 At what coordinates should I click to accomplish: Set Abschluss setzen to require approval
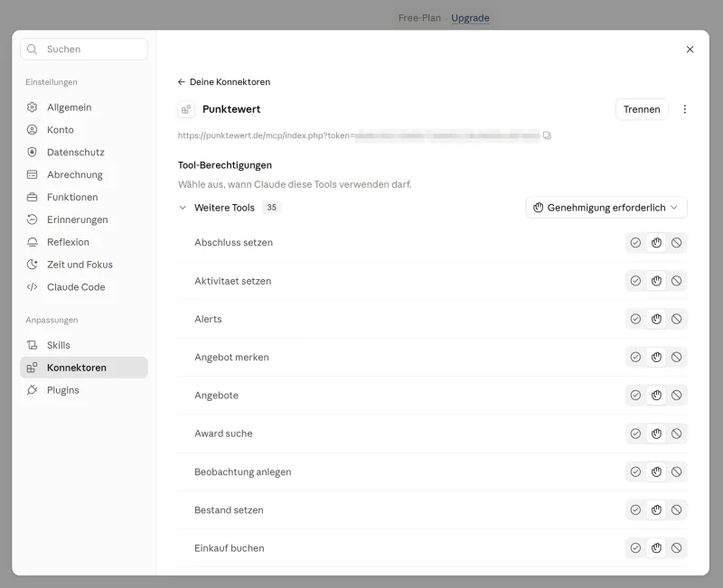(656, 243)
